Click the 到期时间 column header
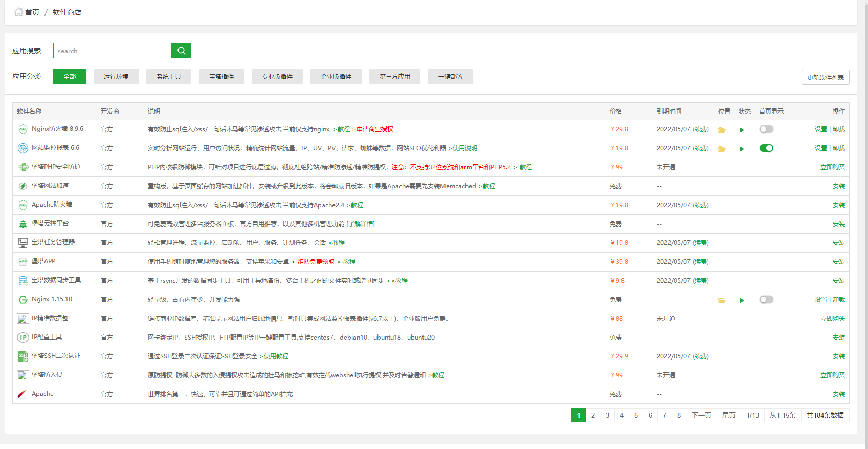The height and width of the screenshot is (449, 868). (669, 111)
